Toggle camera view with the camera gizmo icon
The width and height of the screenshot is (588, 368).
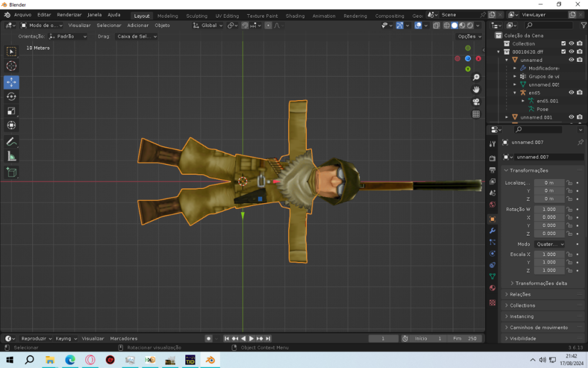[x=476, y=102]
